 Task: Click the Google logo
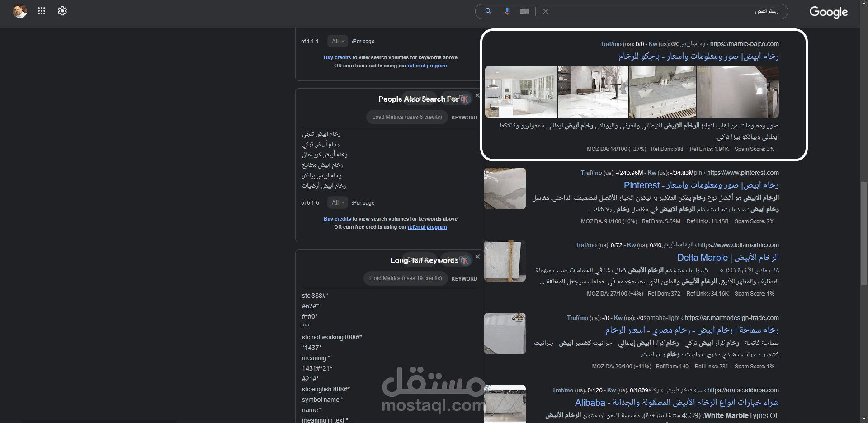pos(828,12)
